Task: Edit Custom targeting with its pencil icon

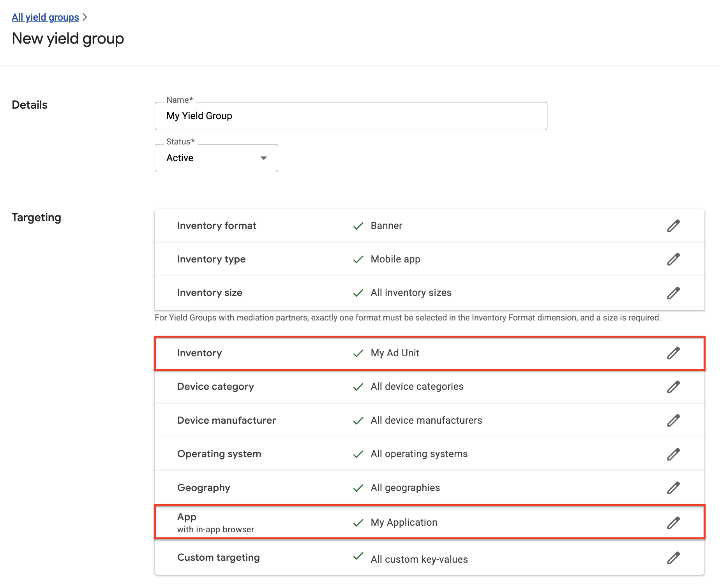Action: tap(673, 558)
